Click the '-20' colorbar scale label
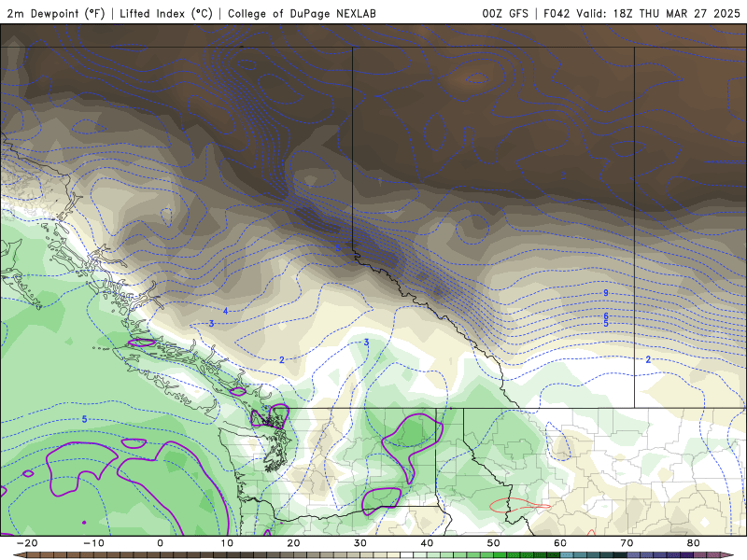Image resolution: width=747 pixels, height=560 pixels. pyautogui.click(x=27, y=543)
